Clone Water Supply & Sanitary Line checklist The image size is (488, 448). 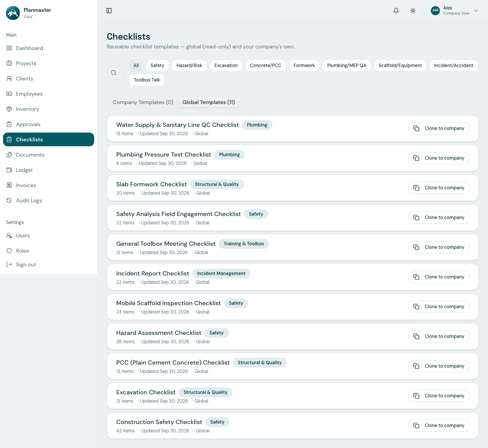(439, 128)
